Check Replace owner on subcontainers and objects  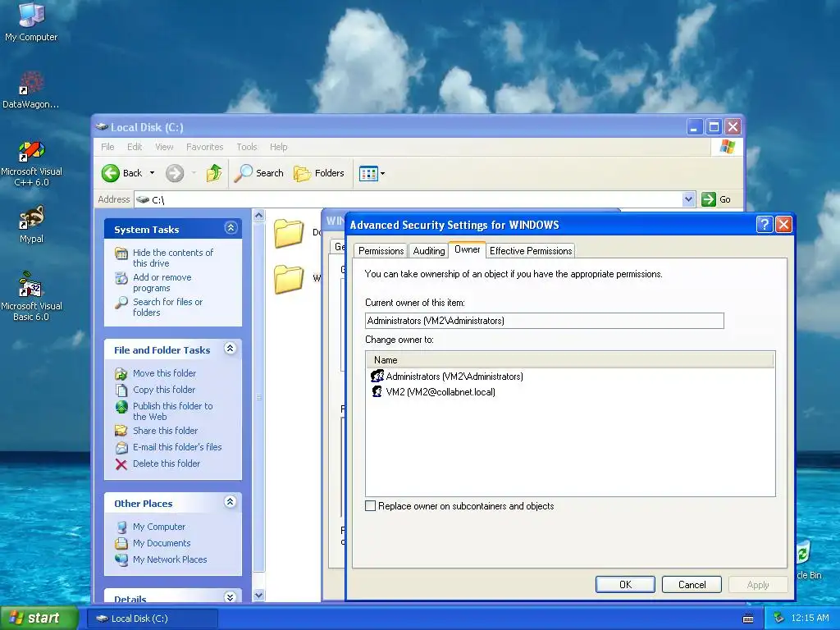[x=370, y=505]
